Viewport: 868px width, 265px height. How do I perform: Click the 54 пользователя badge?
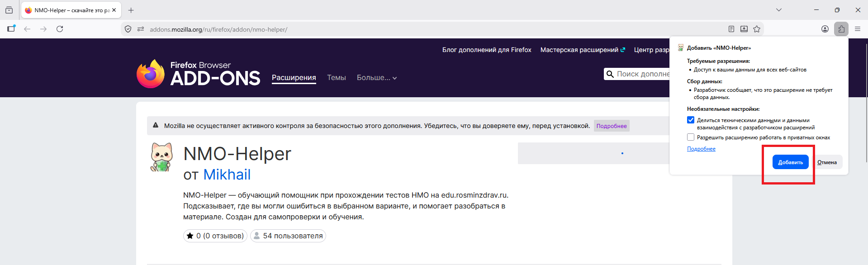click(x=288, y=236)
